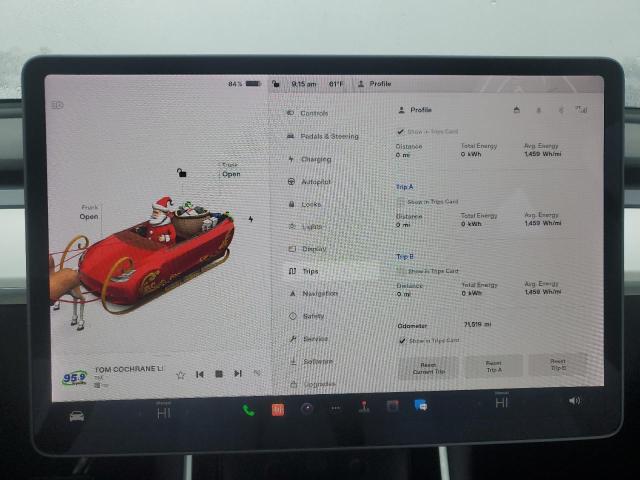Open the Service menu
This screenshot has height=480, width=640.
pos(309,339)
